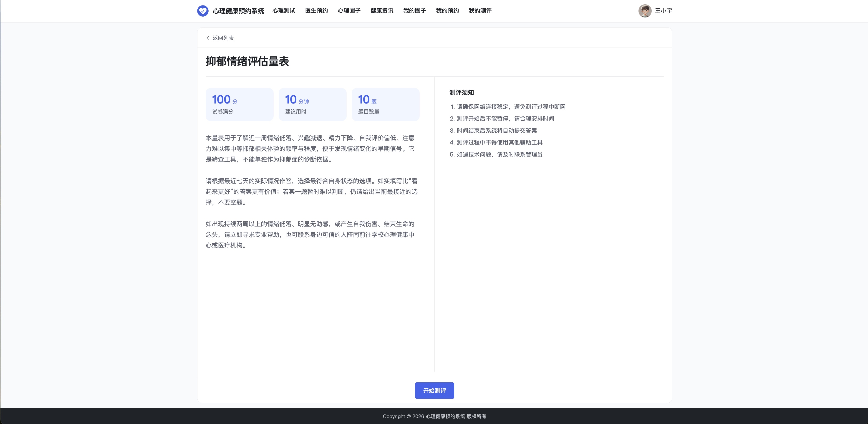
Task: Click the heart logo icon
Action: 202,11
